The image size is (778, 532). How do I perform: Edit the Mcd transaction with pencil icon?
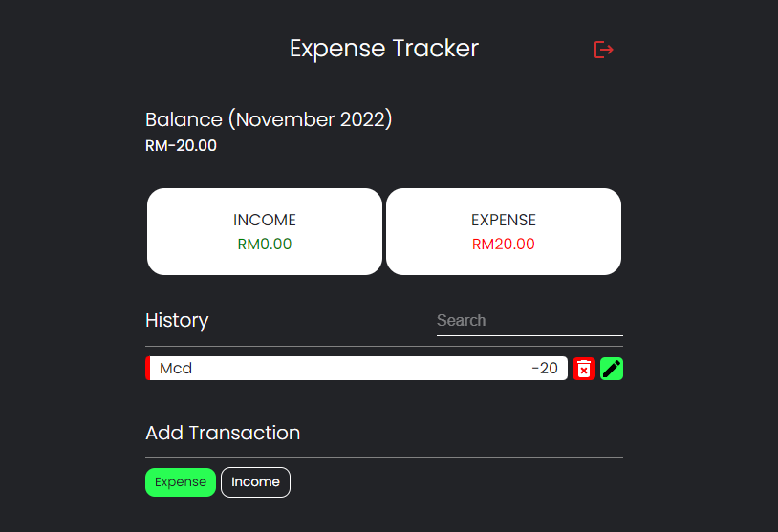pos(612,369)
